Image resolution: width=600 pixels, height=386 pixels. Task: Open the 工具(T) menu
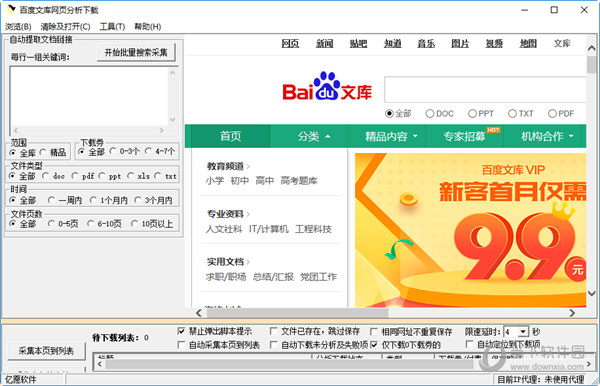(x=112, y=26)
